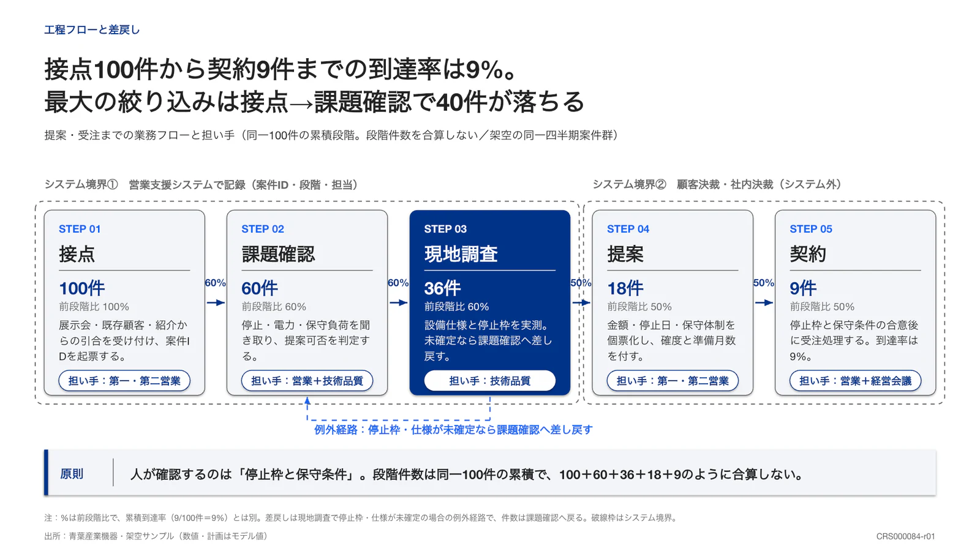Click the 工程フローと差戻し section label
This screenshot has height=551, width=980.
click(x=92, y=30)
